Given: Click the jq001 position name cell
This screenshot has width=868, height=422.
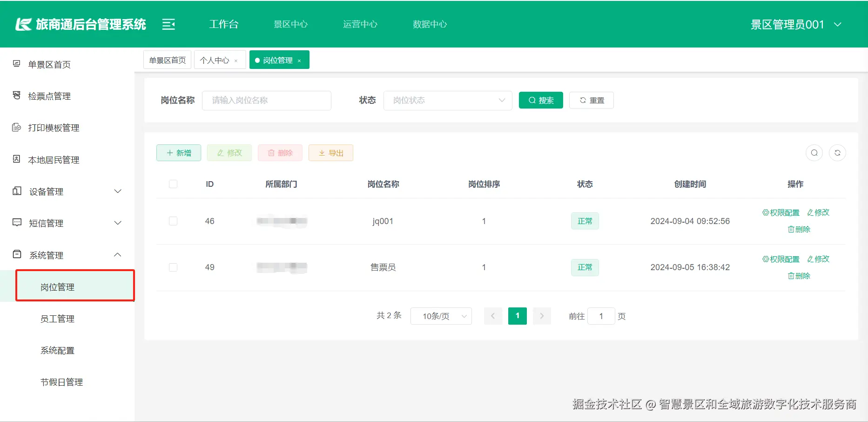Looking at the screenshot, I should pyautogui.click(x=383, y=221).
